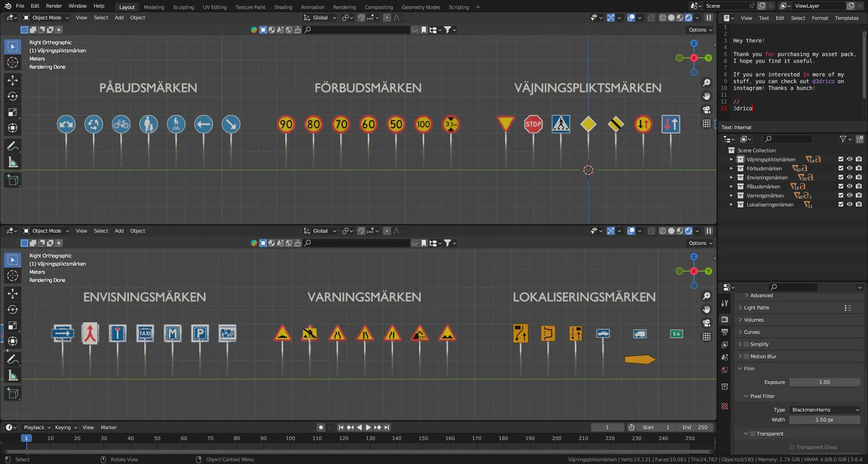The image size is (868, 464).
Task: Click the Blender logo menu icon
Action: 7,6
